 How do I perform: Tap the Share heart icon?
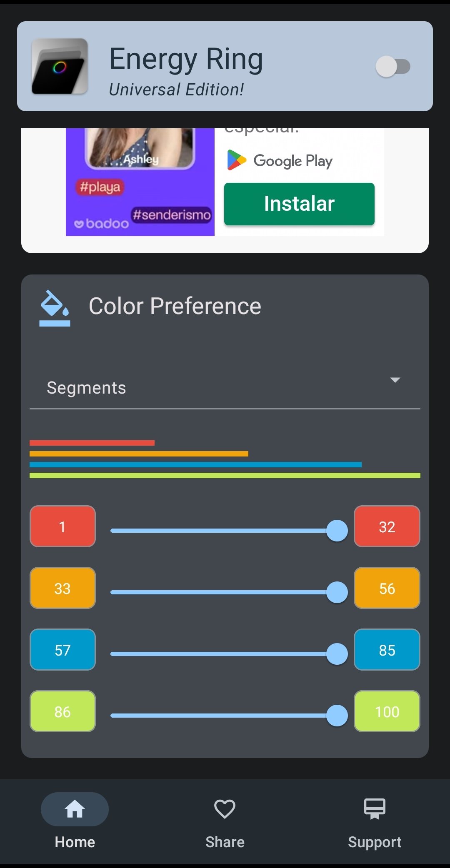225,809
